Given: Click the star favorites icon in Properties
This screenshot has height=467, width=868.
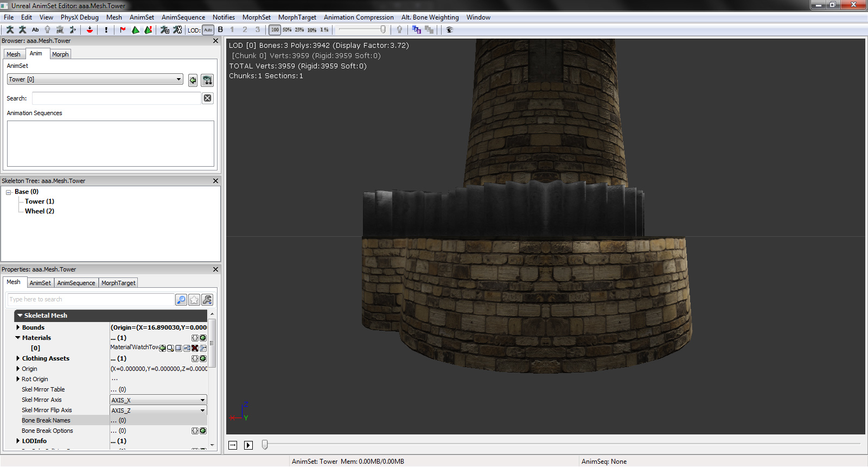Looking at the screenshot, I should click(x=194, y=300).
